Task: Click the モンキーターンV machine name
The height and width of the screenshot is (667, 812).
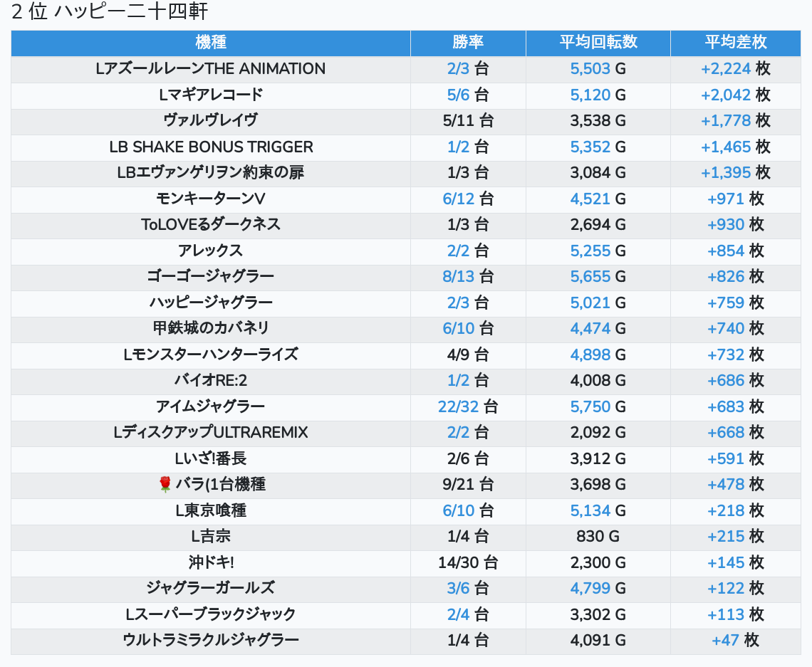Action: (x=211, y=199)
